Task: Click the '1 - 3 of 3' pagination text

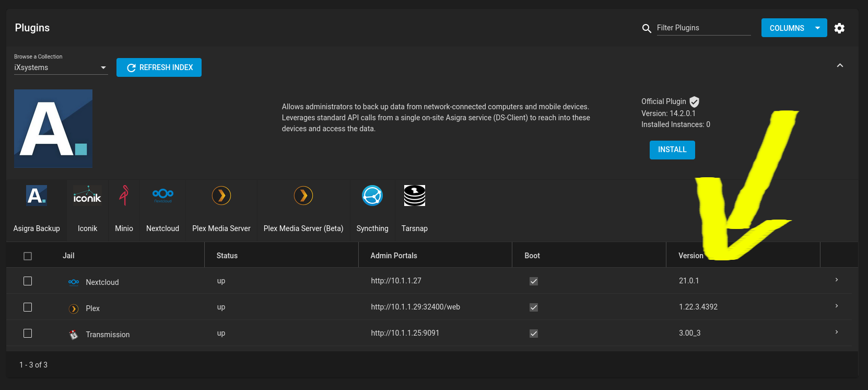Action: pyautogui.click(x=33, y=365)
